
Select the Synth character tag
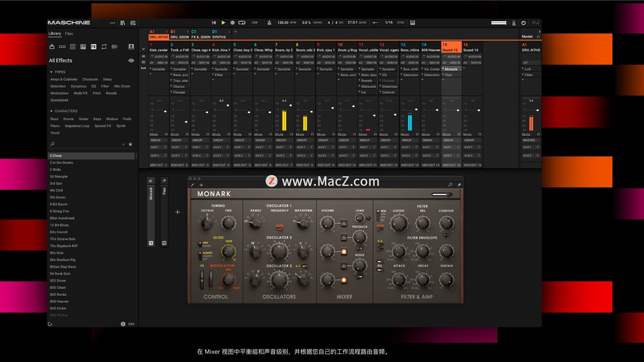pyautogui.click(x=121, y=126)
